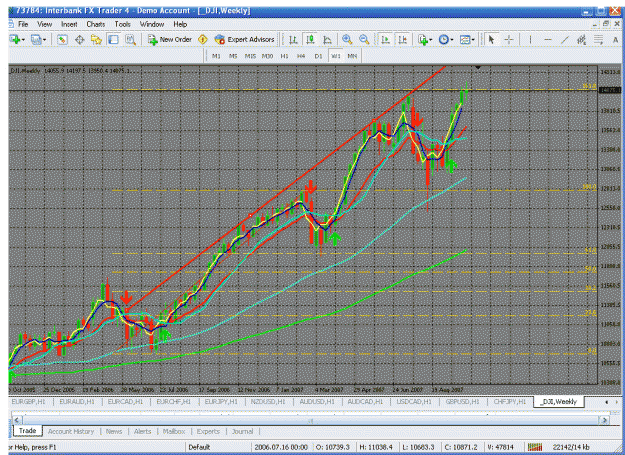Click the Indicators list icon
The height and width of the screenshot is (455, 625).
[x=422, y=39]
